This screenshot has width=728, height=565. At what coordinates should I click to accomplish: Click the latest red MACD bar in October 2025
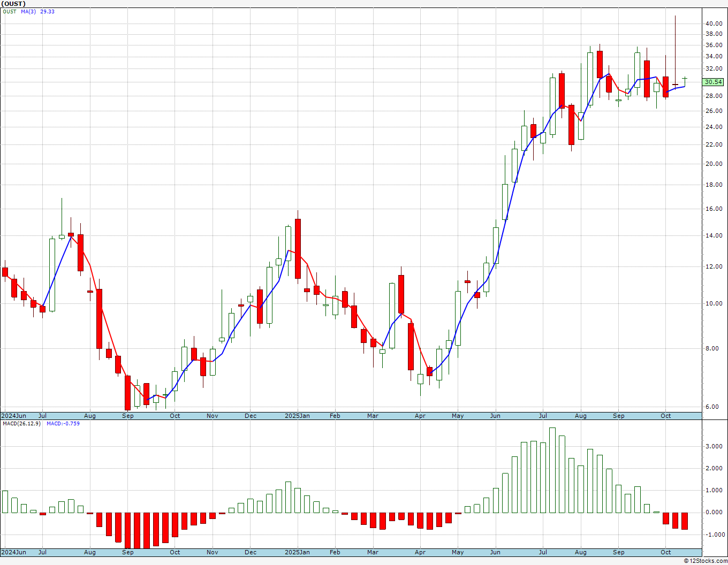(x=685, y=521)
